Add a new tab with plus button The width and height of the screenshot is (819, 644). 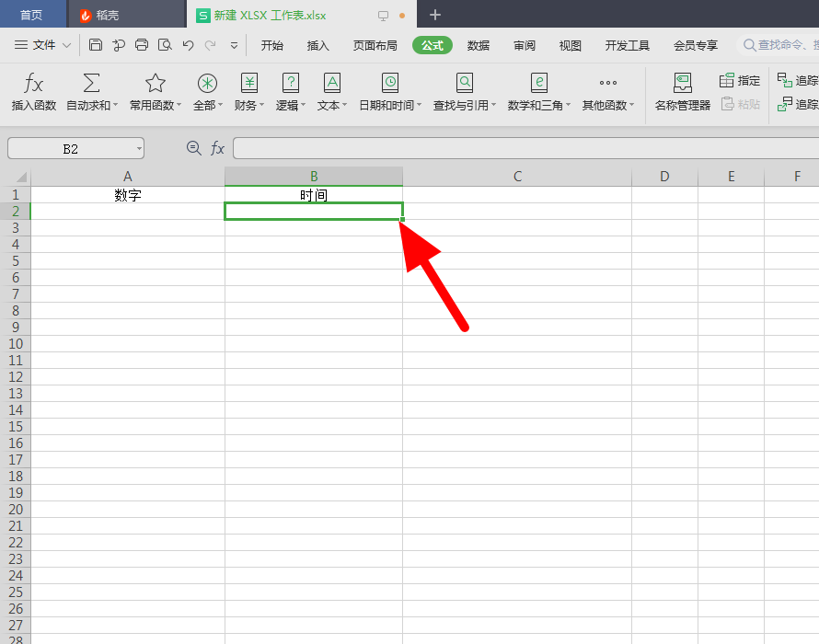coord(434,15)
